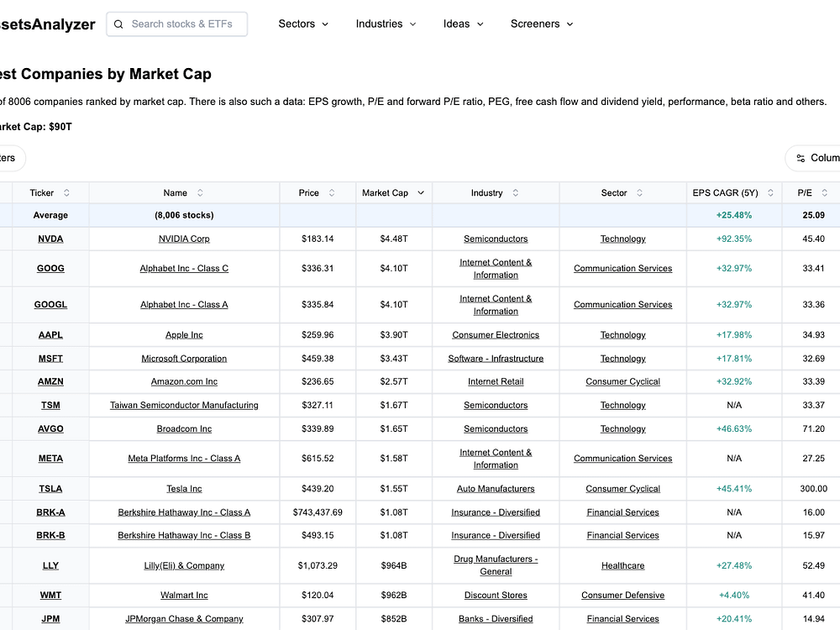Image resolution: width=840 pixels, height=630 pixels.
Task: Sort by Ticker column arrows
Action: (66, 193)
